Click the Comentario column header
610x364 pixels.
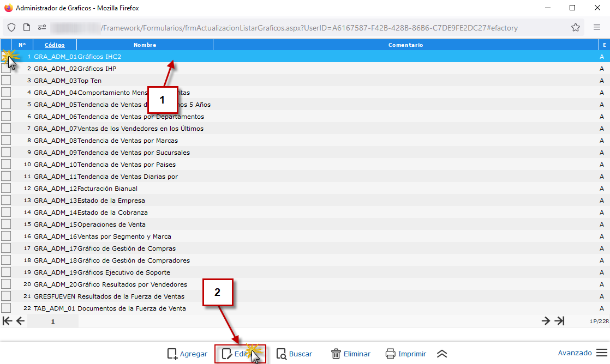click(405, 45)
